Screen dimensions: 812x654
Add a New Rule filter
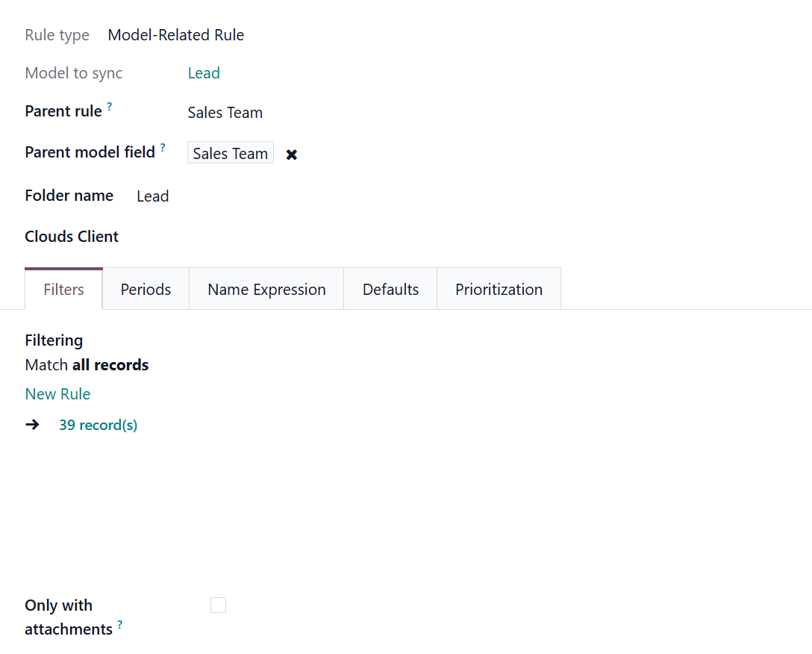[57, 394]
